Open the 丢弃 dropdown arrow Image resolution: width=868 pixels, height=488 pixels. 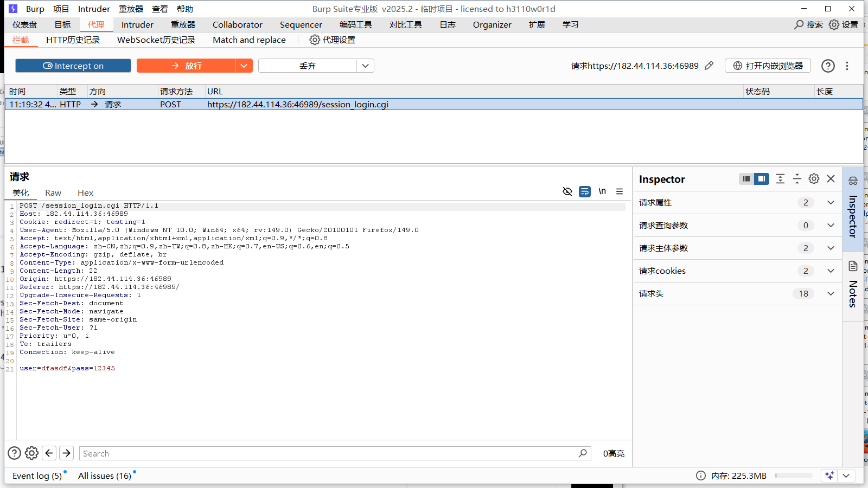pos(366,66)
